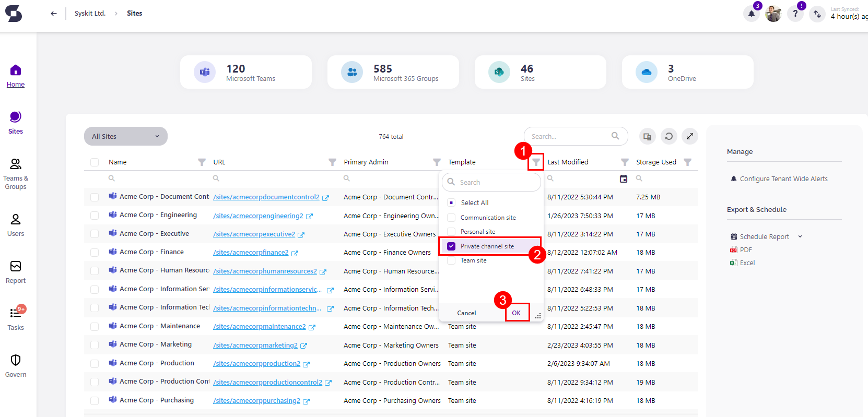Image resolution: width=868 pixels, height=417 pixels.
Task: Select all rows with header checkbox
Action: [95, 162]
